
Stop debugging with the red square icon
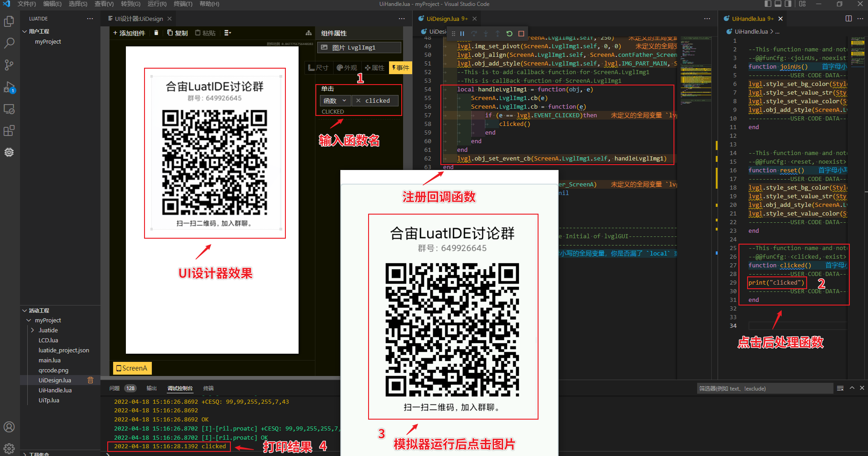click(x=521, y=34)
